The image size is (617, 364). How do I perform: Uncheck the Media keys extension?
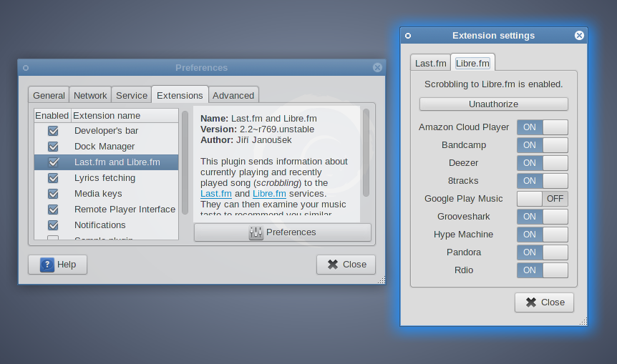coord(53,194)
